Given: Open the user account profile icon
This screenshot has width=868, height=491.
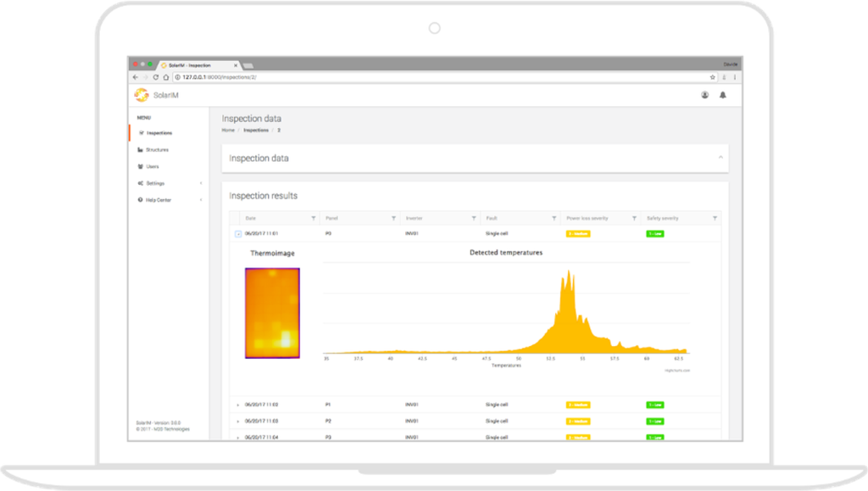Looking at the screenshot, I should (x=704, y=95).
